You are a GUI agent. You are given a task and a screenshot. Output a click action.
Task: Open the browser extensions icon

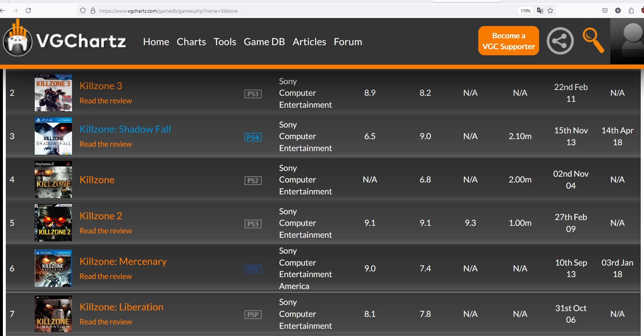[x=631, y=10]
